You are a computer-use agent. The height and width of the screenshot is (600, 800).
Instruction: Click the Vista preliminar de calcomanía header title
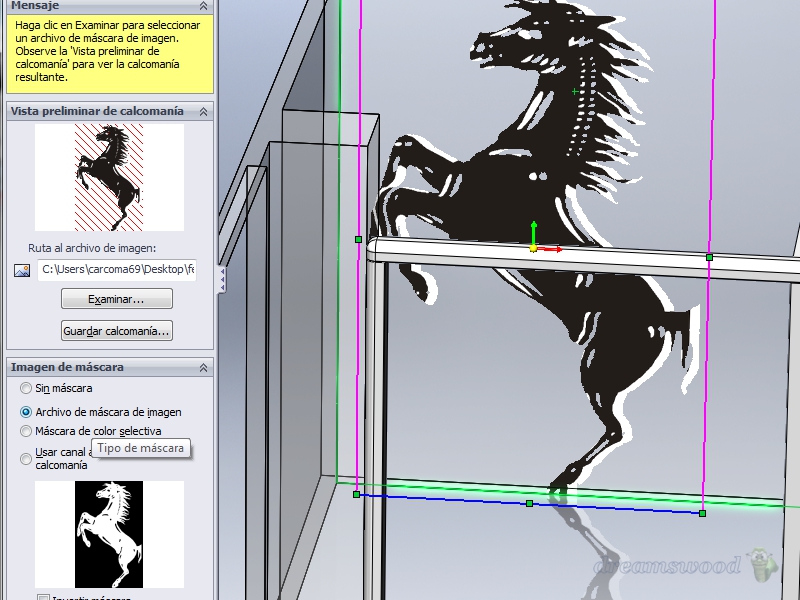(x=97, y=111)
